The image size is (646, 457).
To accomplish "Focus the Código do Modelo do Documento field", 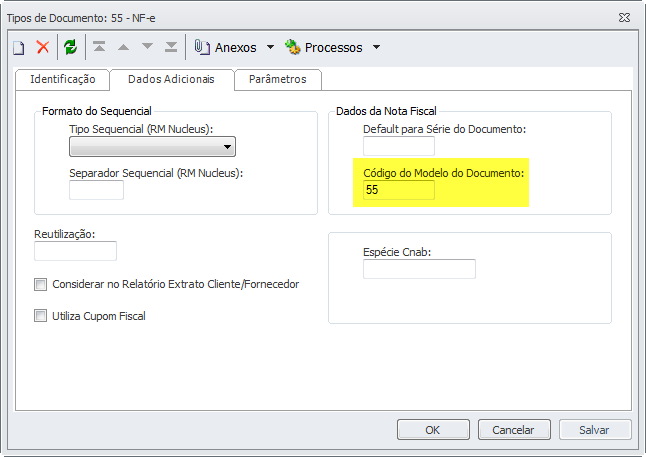I will 398,190.
